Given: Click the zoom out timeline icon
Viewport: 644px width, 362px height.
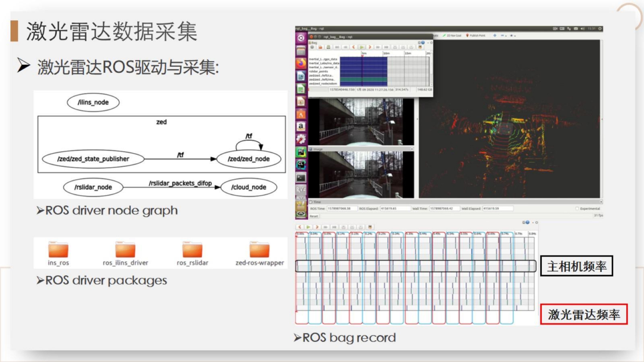Looking at the screenshot, I should [403, 47].
